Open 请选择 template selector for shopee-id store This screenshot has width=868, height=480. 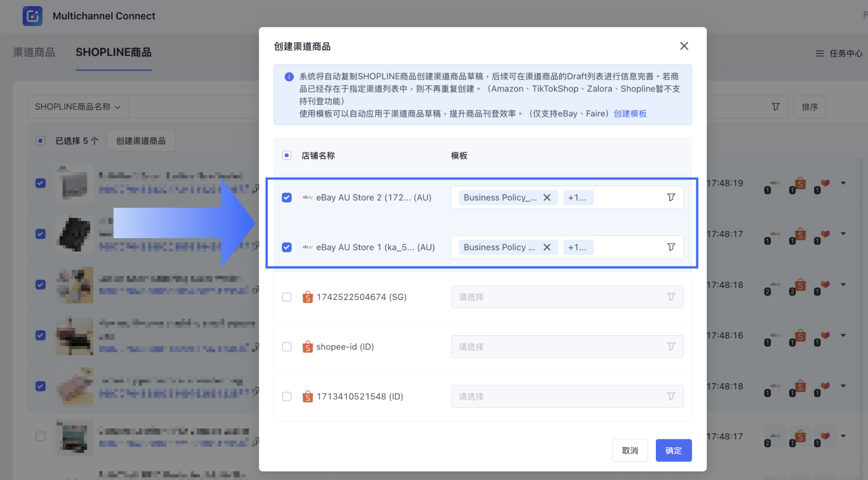(567, 346)
